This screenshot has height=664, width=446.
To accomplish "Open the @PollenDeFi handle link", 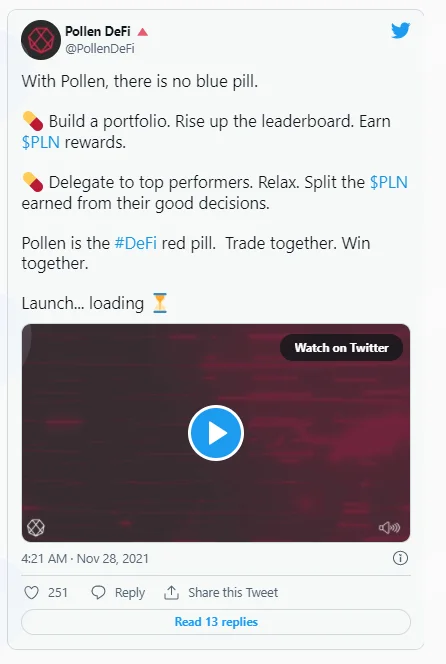I will coord(100,49).
